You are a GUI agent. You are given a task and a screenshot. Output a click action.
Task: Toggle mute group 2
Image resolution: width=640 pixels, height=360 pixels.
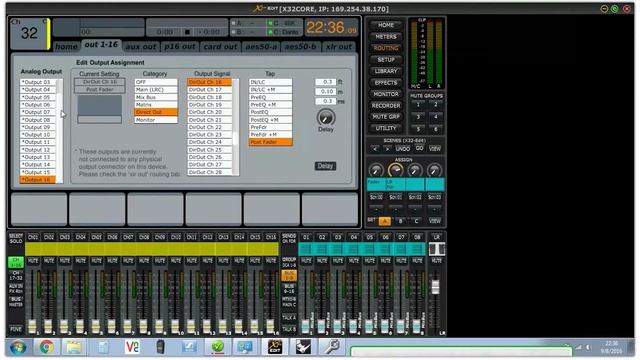click(x=436, y=105)
